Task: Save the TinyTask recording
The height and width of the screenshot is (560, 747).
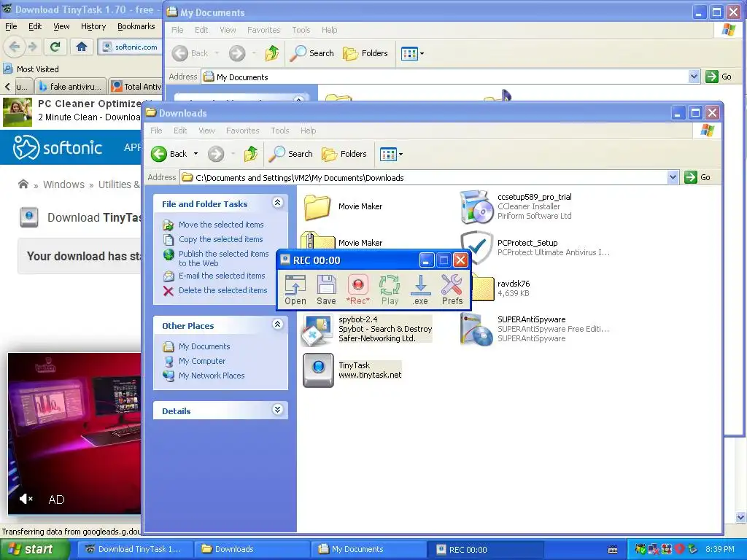Action: [x=326, y=289]
